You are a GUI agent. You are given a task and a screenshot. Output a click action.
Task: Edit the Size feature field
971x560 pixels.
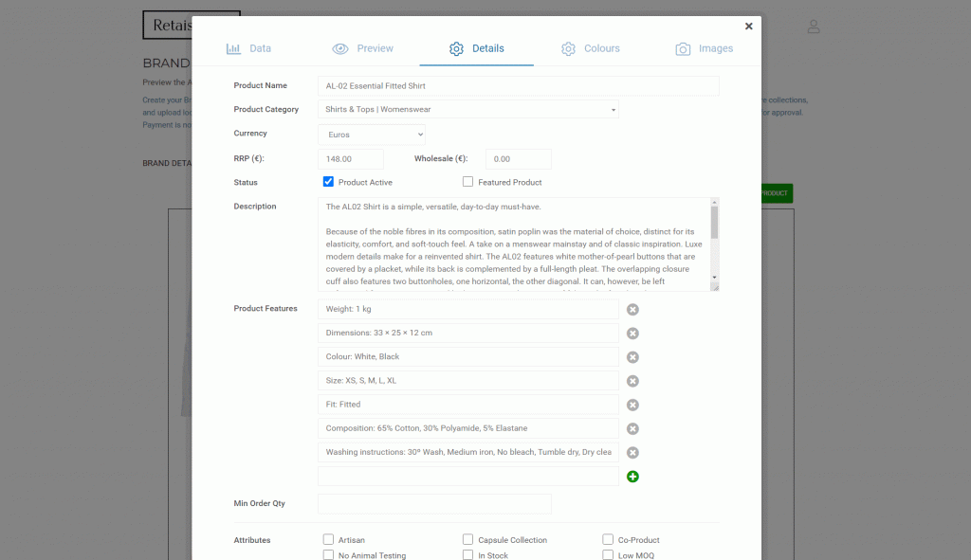point(468,381)
